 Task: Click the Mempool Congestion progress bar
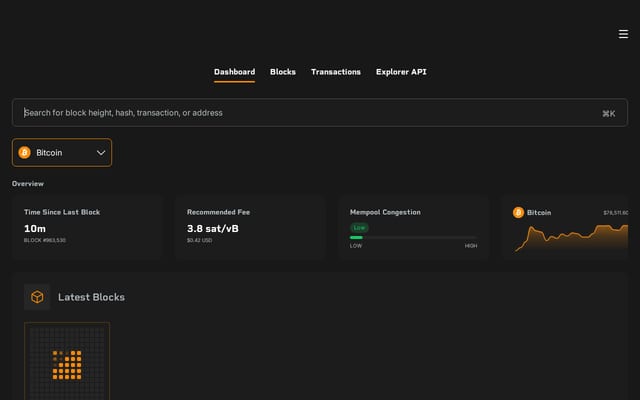pos(413,238)
